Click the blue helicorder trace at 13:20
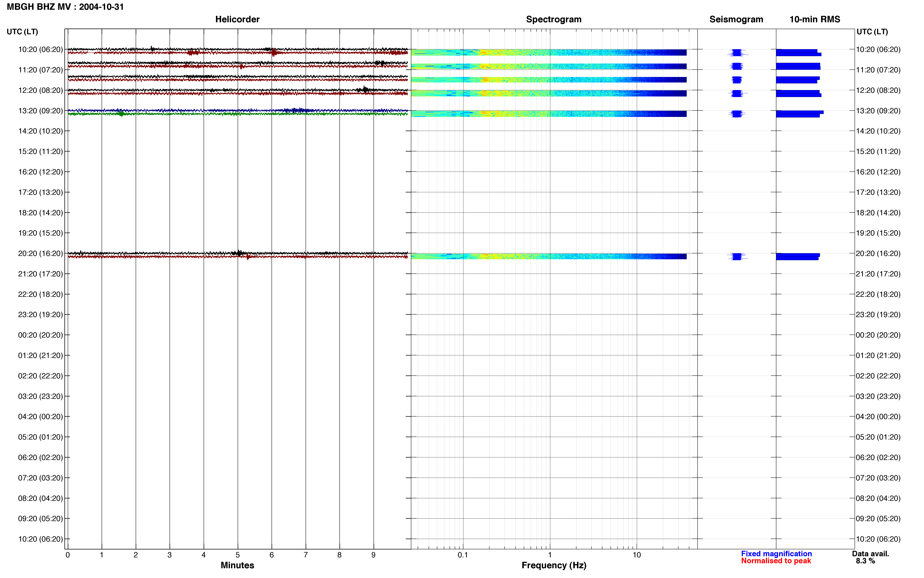Image resolution: width=924 pixels, height=578 pixels. [238, 110]
